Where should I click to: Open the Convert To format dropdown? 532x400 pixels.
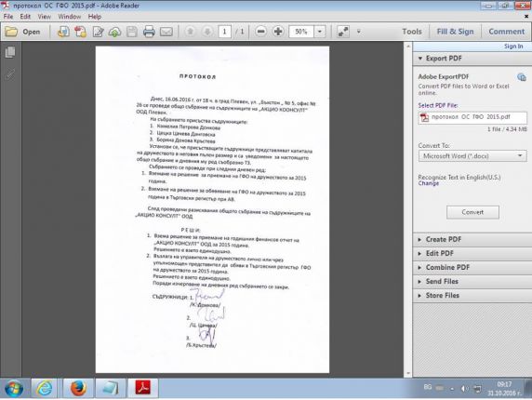coord(472,155)
